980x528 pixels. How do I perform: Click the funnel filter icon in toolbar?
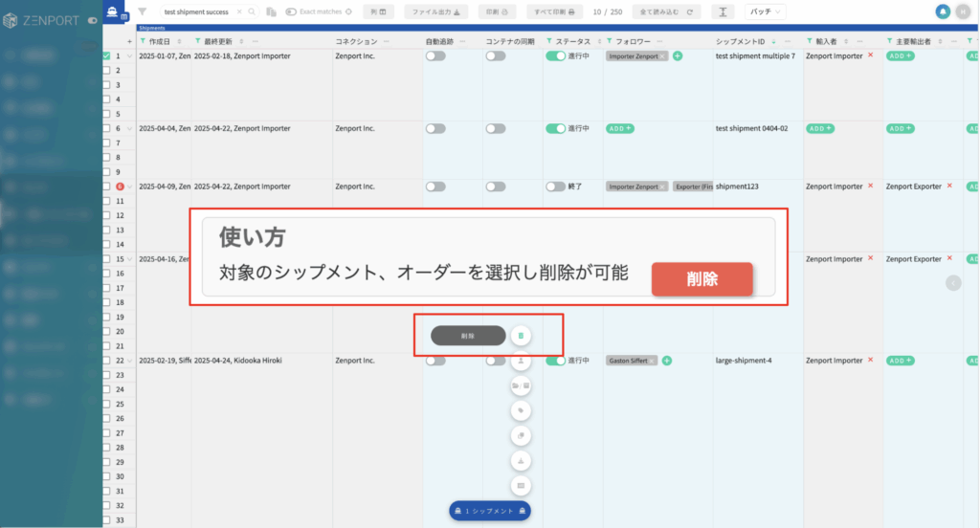click(143, 11)
